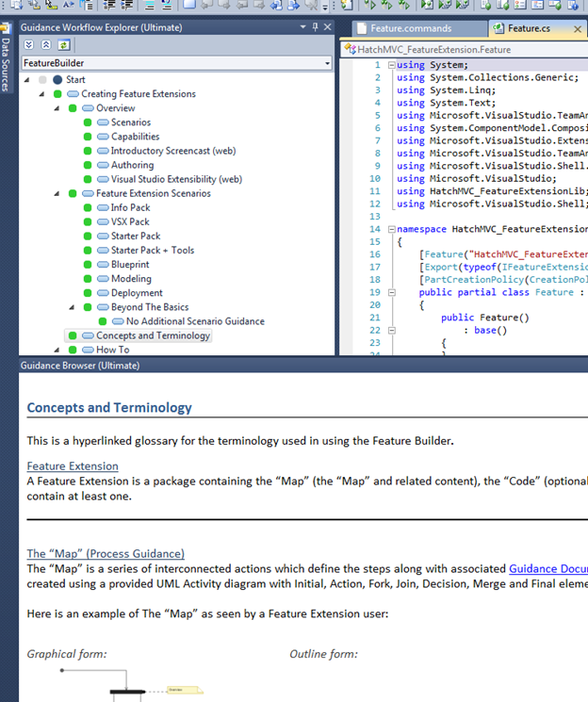This screenshot has height=702, width=588.
Task: Click the Concepts and Terminology heading
Action: (109, 407)
